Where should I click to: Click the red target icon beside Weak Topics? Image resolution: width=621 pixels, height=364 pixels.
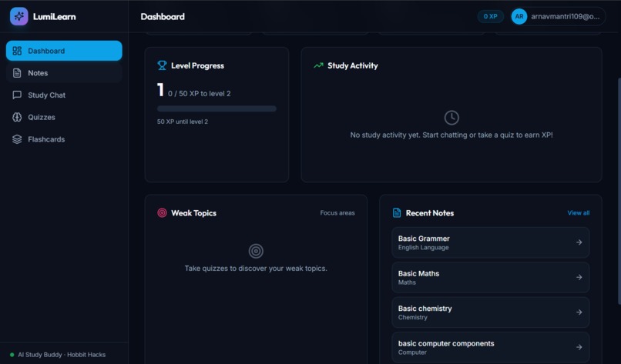(162, 213)
